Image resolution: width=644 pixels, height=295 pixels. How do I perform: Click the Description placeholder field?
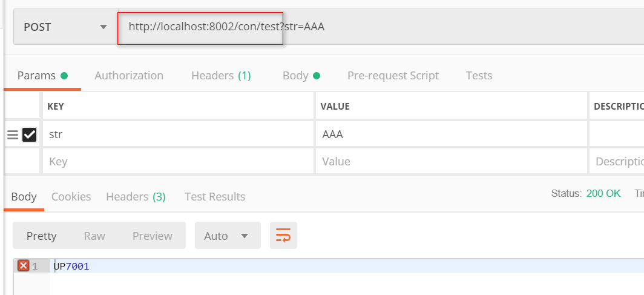pyautogui.click(x=617, y=161)
